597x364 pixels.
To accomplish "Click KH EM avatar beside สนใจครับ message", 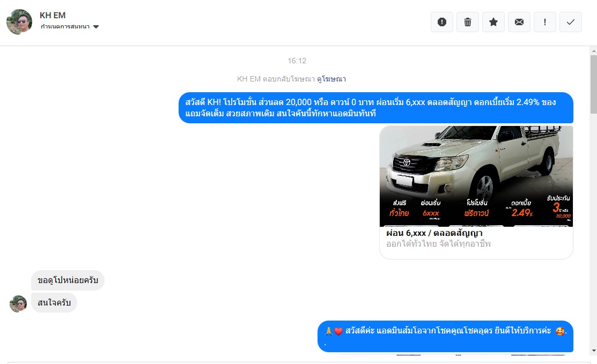I will [x=18, y=303].
